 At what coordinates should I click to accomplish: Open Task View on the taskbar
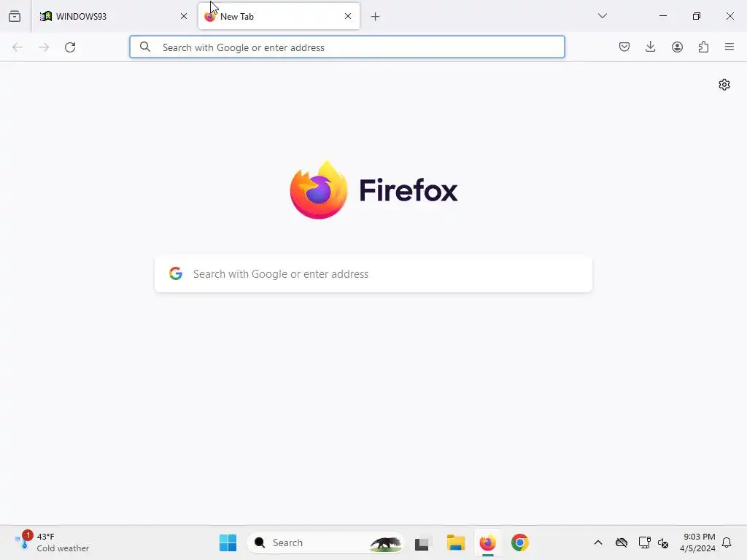pyautogui.click(x=423, y=542)
